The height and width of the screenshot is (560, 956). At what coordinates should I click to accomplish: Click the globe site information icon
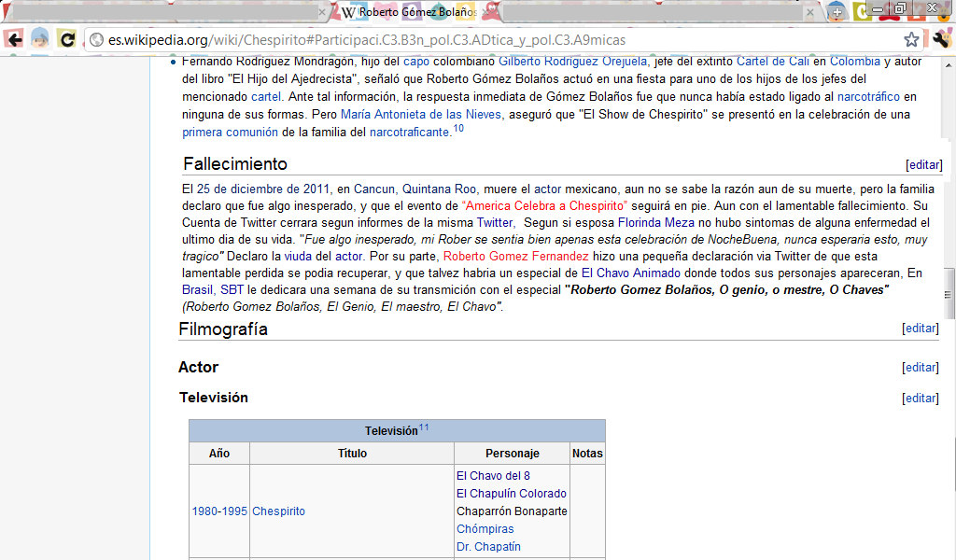[95, 40]
